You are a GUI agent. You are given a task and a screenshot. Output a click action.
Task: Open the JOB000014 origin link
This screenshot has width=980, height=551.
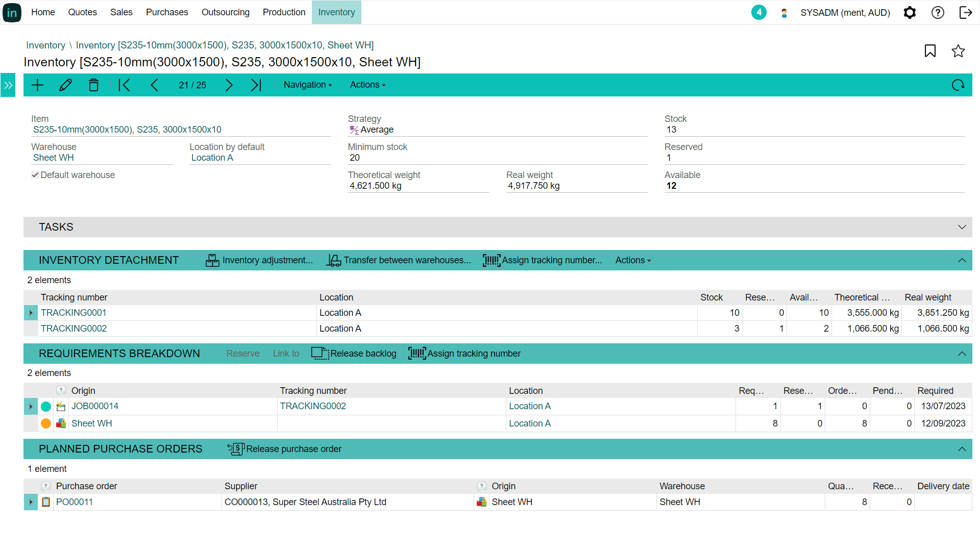pos(95,406)
